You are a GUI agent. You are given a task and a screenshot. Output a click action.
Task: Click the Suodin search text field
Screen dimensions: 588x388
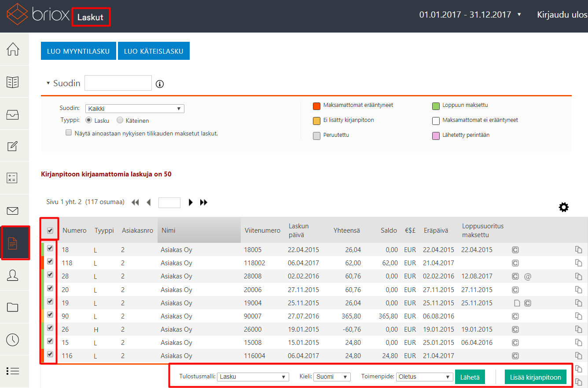118,83
